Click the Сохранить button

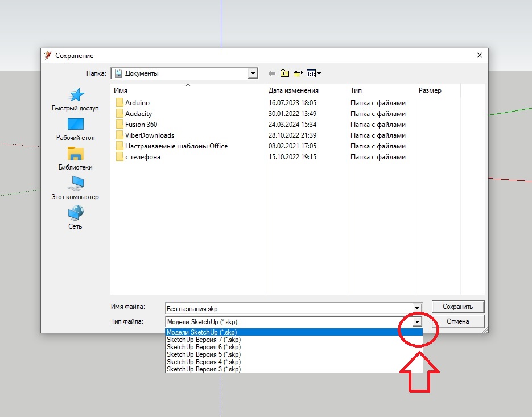tap(457, 307)
